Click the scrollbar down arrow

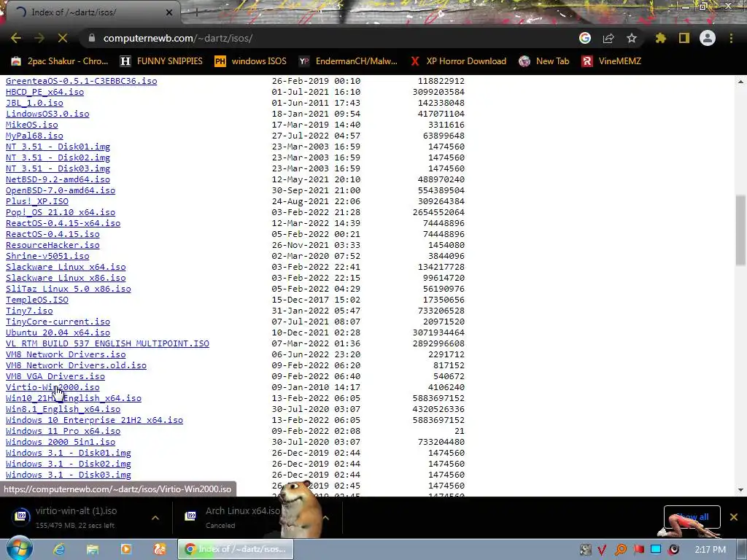740,490
